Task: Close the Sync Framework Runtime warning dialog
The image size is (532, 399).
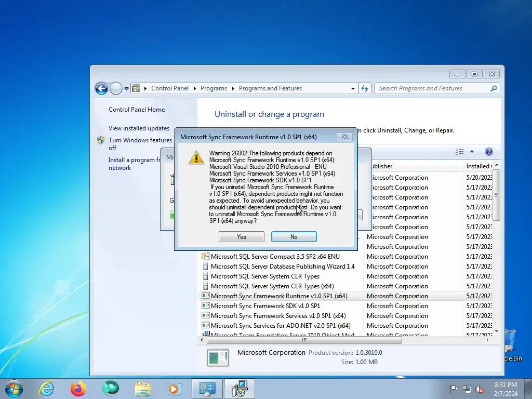Action: (344, 137)
